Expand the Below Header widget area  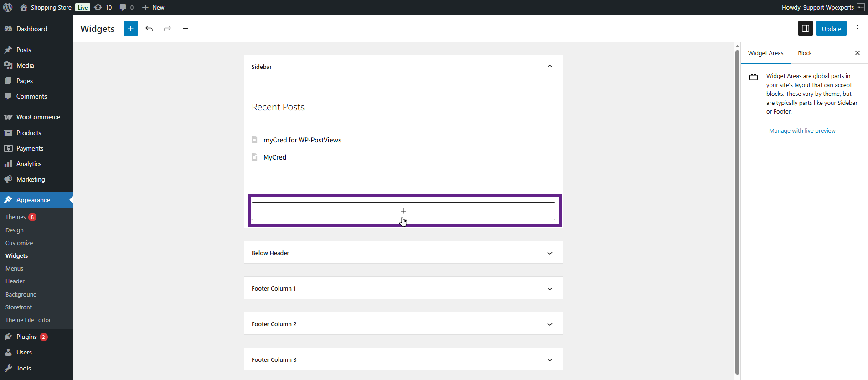(x=549, y=253)
